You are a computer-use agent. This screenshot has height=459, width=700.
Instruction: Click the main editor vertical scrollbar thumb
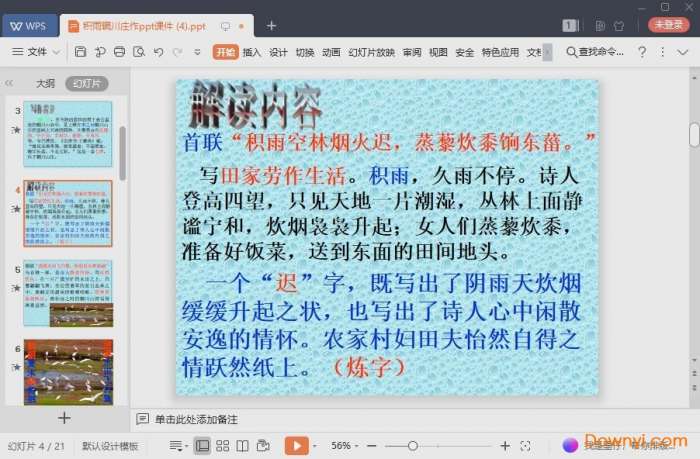(x=694, y=135)
